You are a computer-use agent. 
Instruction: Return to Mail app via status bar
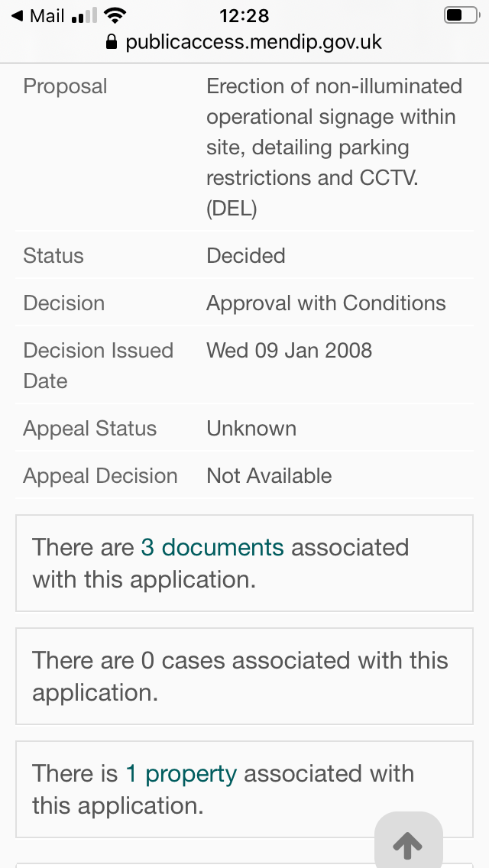pyautogui.click(x=38, y=16)
